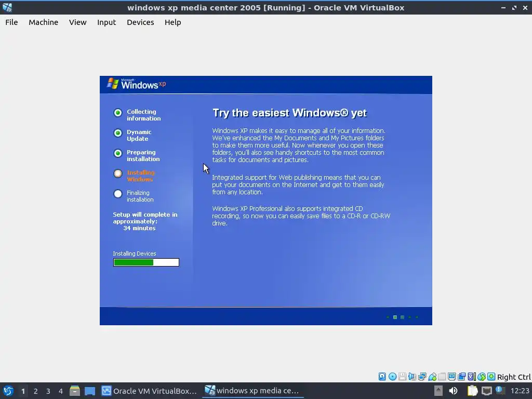
Task: Click the mouse integration status icon
Action: tap(481, 377)
